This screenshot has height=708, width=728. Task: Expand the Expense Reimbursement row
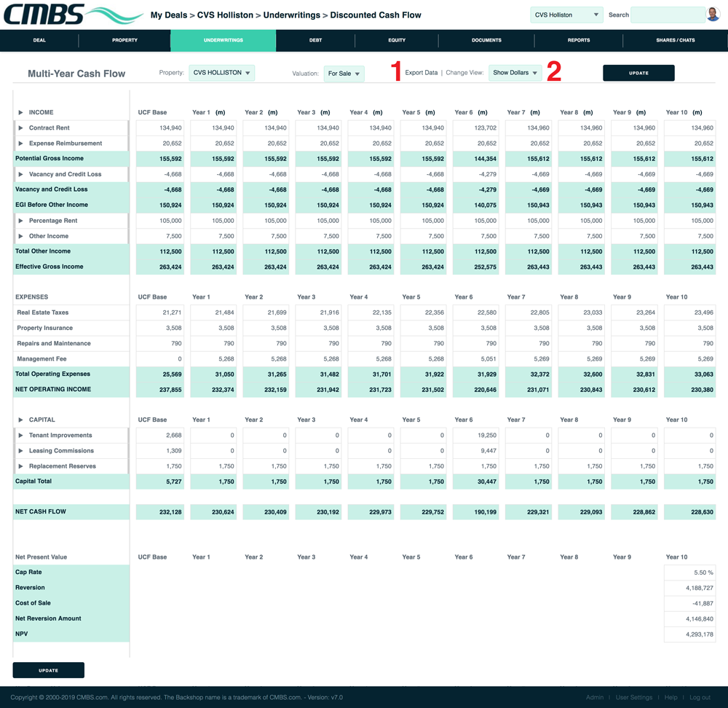[20, 143]
